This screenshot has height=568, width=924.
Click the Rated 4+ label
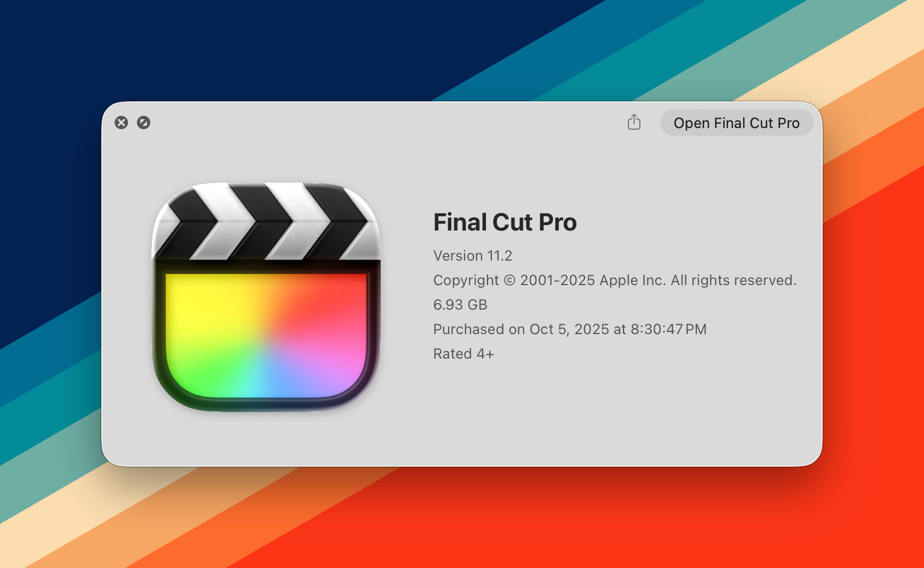click(464, 354)
